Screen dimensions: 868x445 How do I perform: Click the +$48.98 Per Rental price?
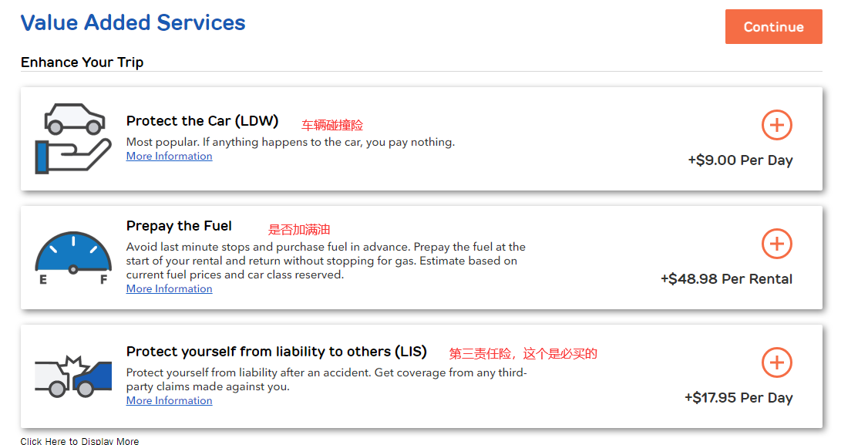726,279
